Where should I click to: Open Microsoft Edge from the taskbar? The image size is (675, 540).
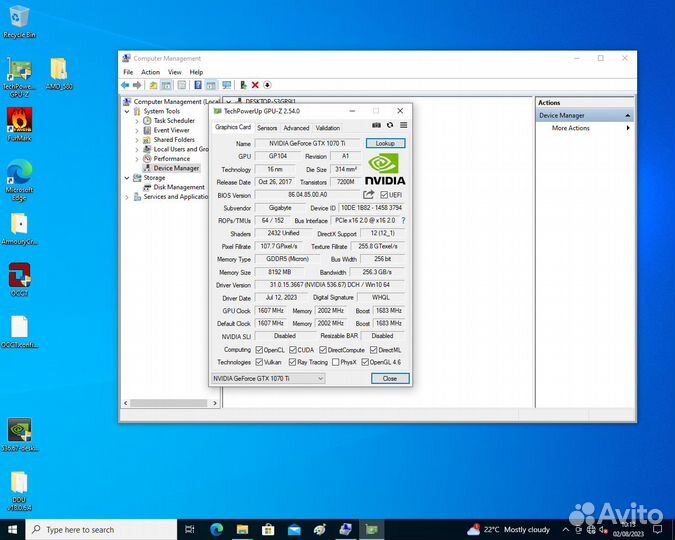click(x=218, y=529)
